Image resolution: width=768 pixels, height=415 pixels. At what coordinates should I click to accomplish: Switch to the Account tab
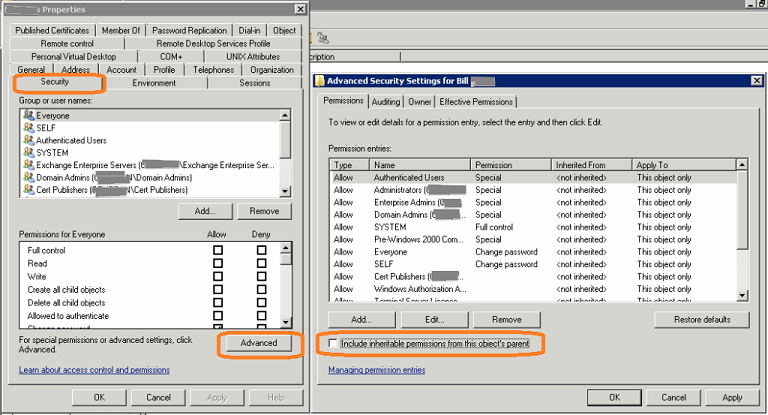click(x=121, y=70)
